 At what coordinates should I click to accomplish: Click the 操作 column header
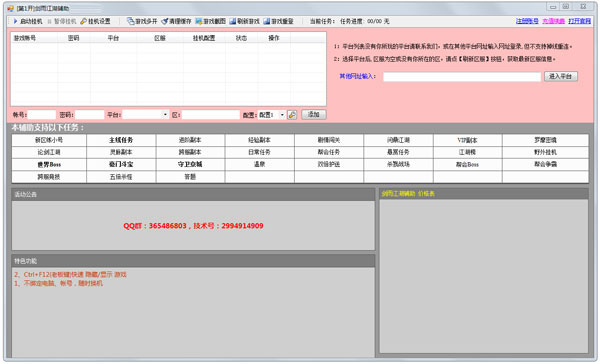point(274,38)
